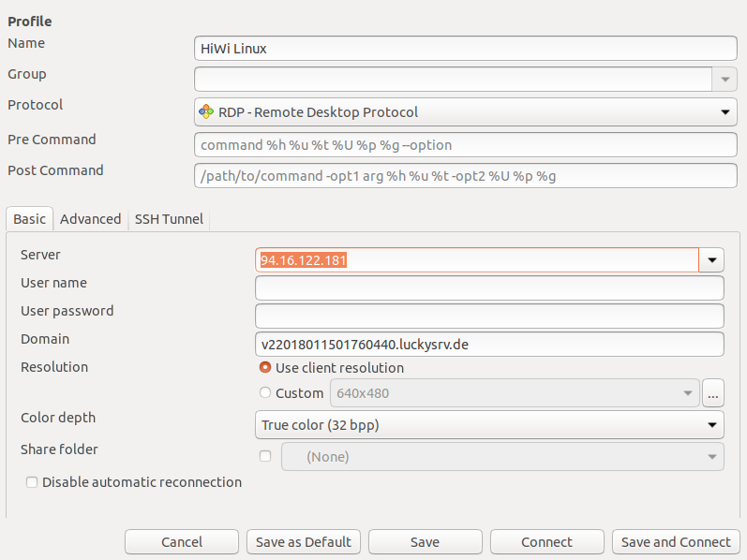Switch to the Advanced tab
The height and width of the screenshot is (560, 747).
90,219
